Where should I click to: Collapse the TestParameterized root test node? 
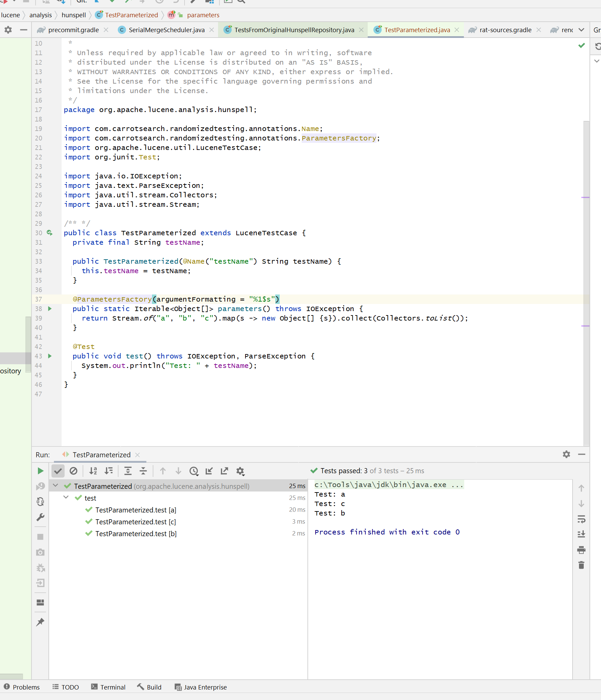[56, 485]
